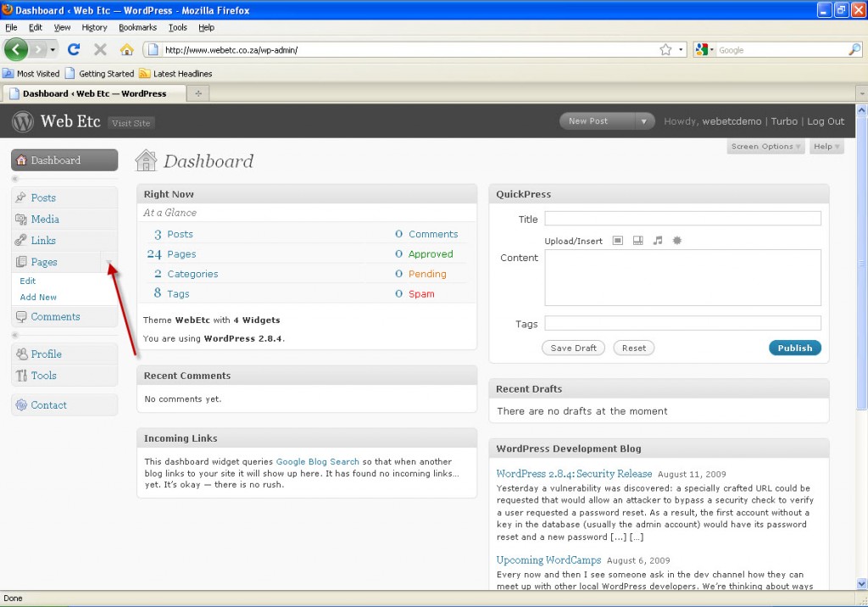868x607 pixels.
Task: Open the Tools menu in menu bar
Action: point(178,27)
